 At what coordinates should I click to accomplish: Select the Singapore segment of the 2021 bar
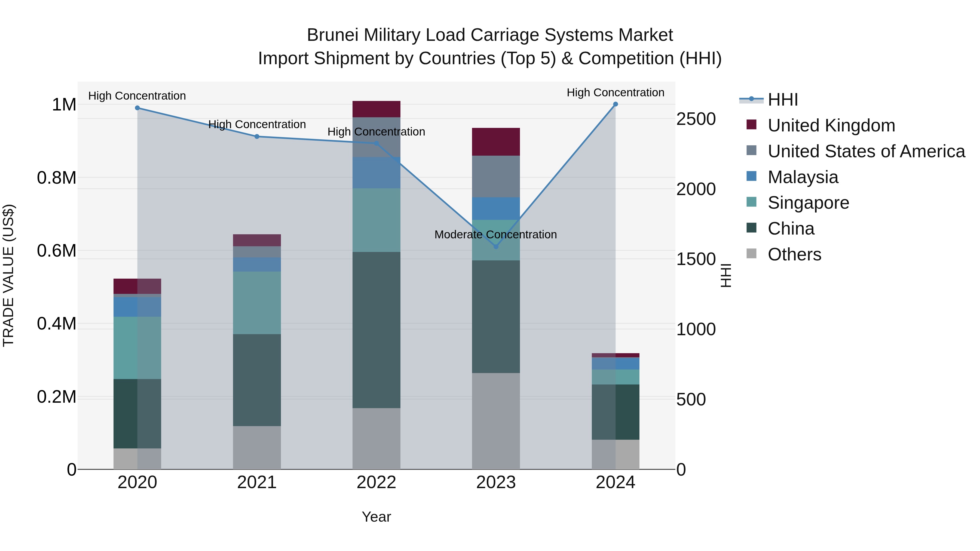coord(257,303)
